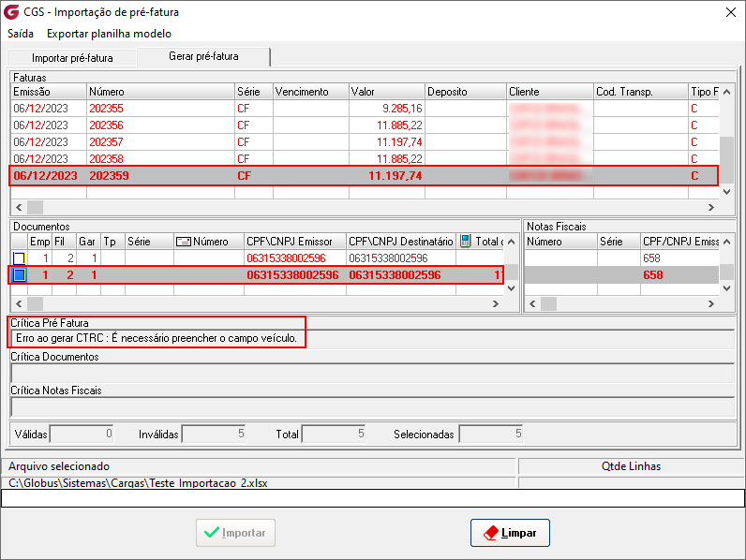The width and height of the screenshot is (746, 560).
Task: Click left arrow of Documentos horizontal scrollbar
Action: pos(19,303)
